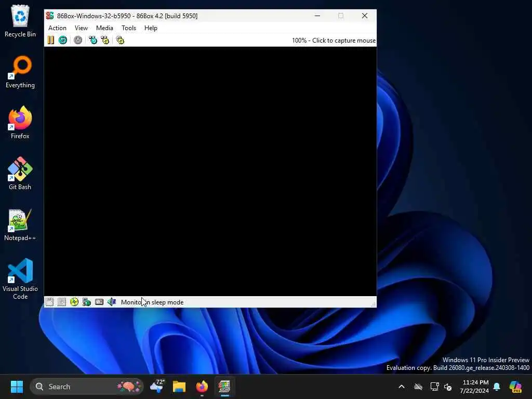Viewport: 532px width, 399px height.
Task: Click the taskbar Search box
Action: (x=87, y=387)
